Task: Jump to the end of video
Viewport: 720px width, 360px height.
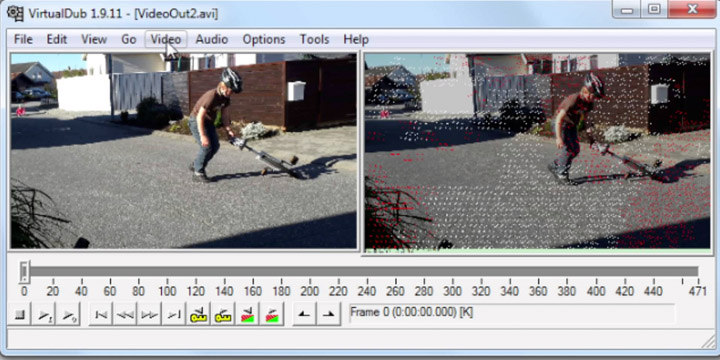Action: click(x=174, y=314)
